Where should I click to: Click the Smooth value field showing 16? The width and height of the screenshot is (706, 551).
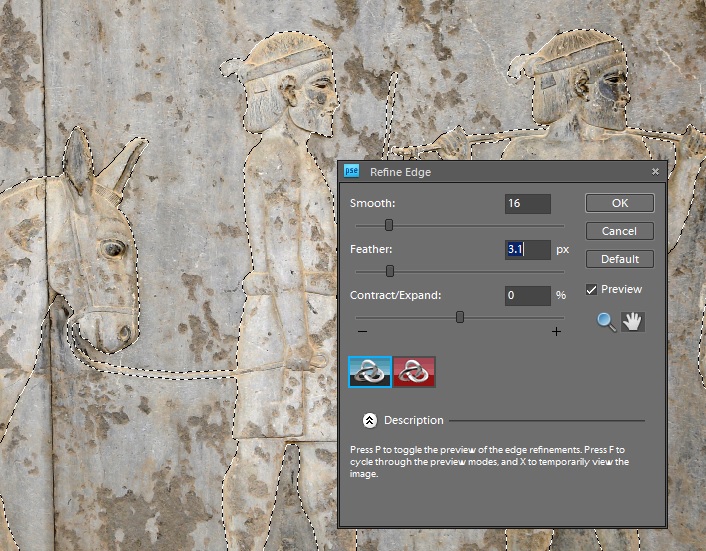click(528, 203)
